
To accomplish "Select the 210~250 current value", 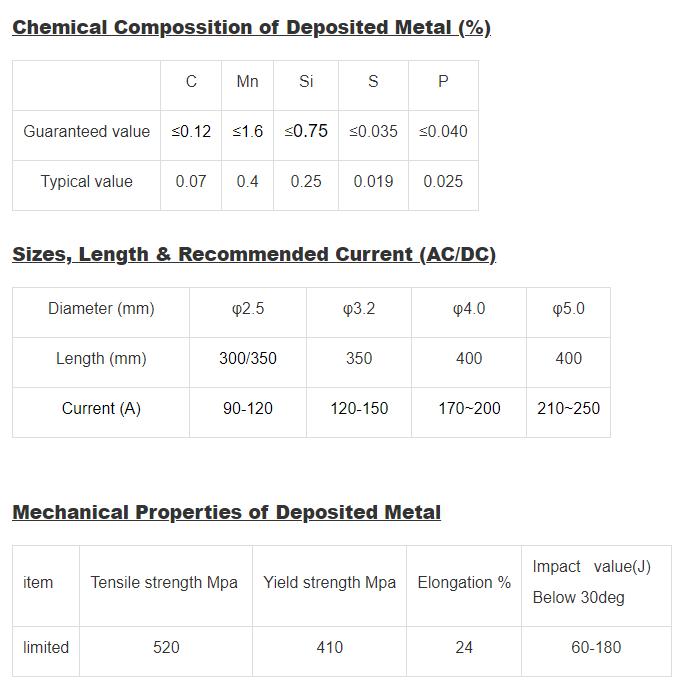I will (x=568, y=408).
